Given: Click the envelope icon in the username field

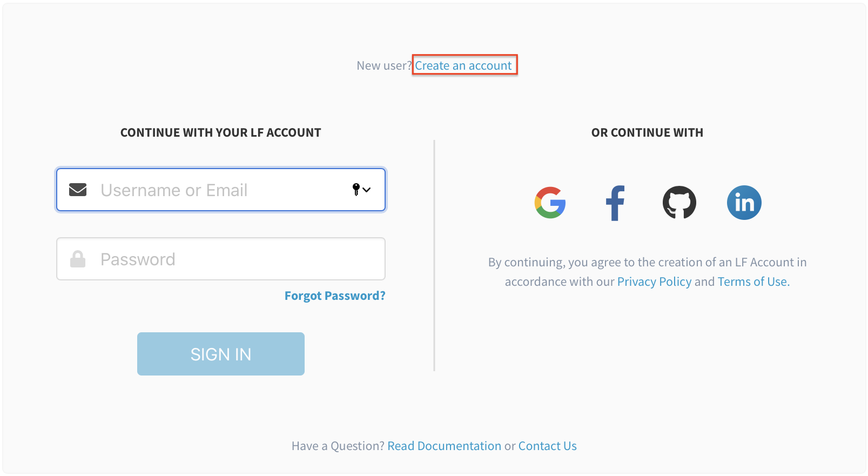Looking at the screenshot, I should (x=77, y=189).
